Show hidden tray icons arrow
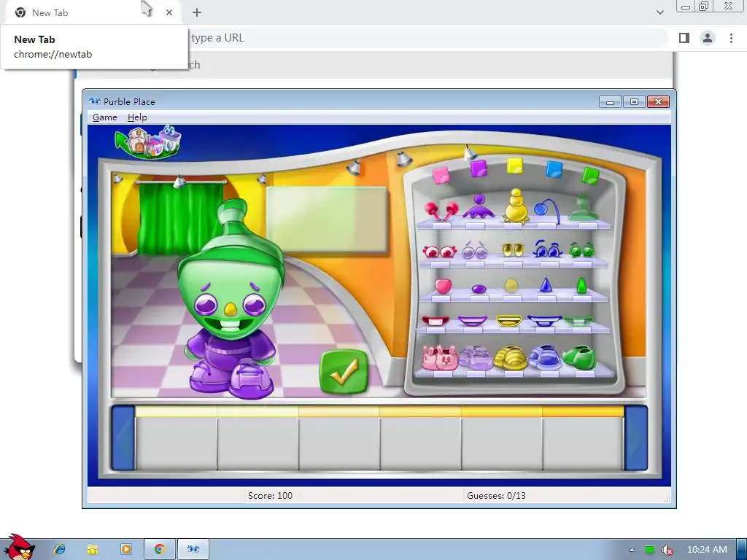 632,550
